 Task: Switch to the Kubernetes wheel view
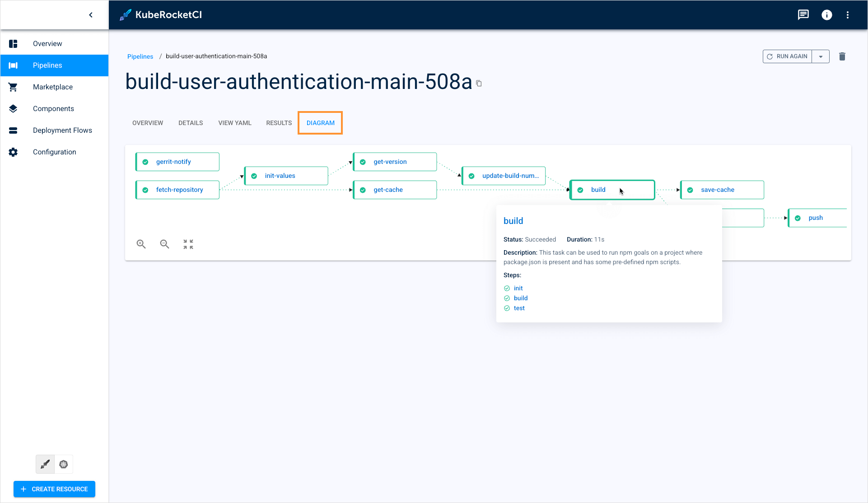coord(64,464)
